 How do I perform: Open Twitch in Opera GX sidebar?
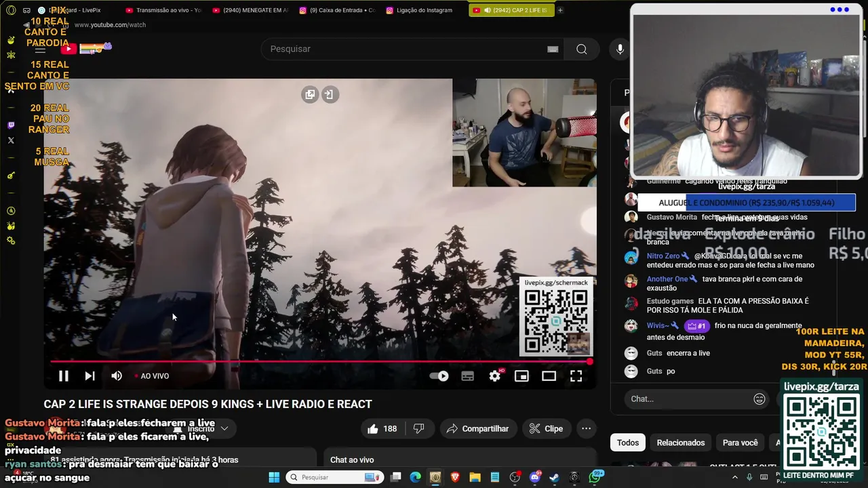[11, 125]
